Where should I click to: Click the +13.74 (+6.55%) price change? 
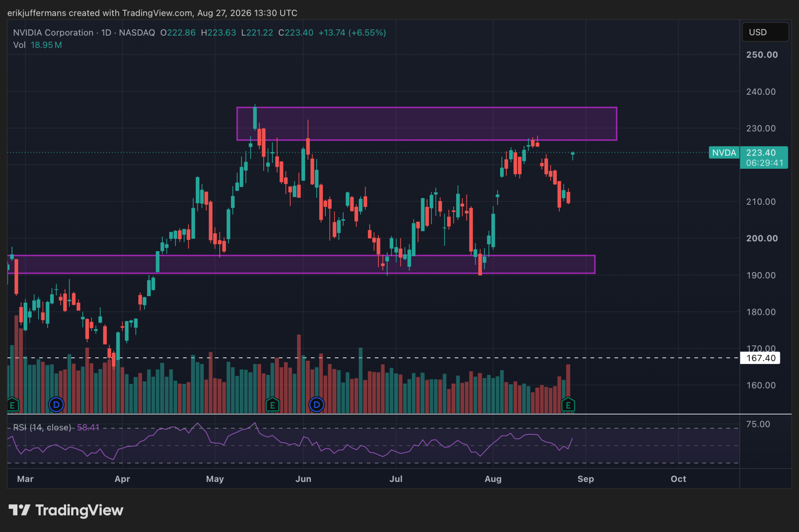pyautogui.click(x=352, y=33)
